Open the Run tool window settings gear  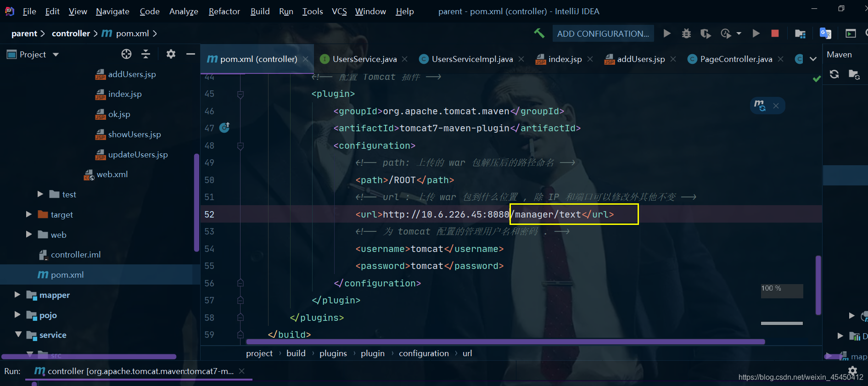852,370
